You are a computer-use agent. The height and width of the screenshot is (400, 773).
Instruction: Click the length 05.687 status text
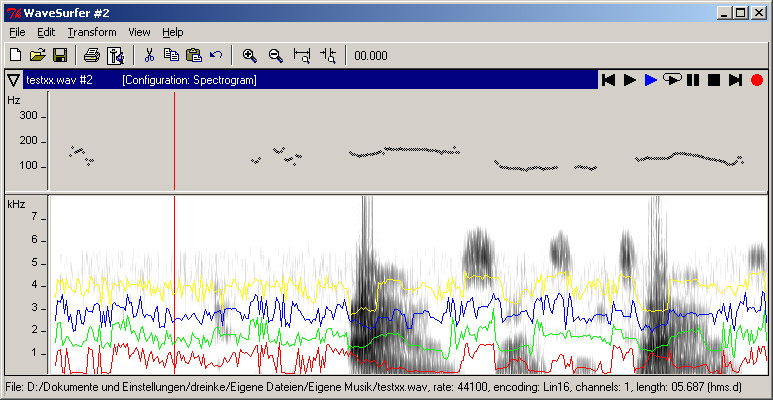tap(684, 387)
